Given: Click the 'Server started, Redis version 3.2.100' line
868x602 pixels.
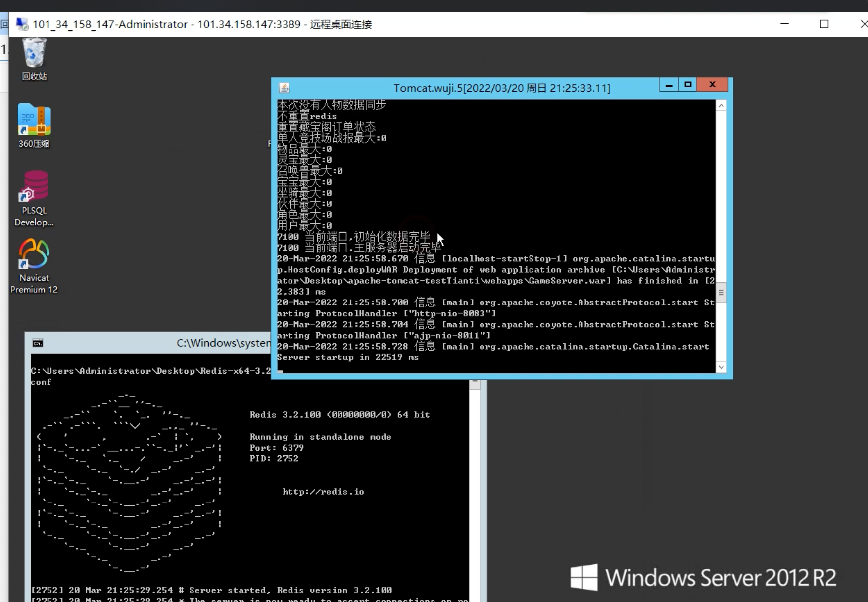Looking at the screenshot, I should (212, 590).
